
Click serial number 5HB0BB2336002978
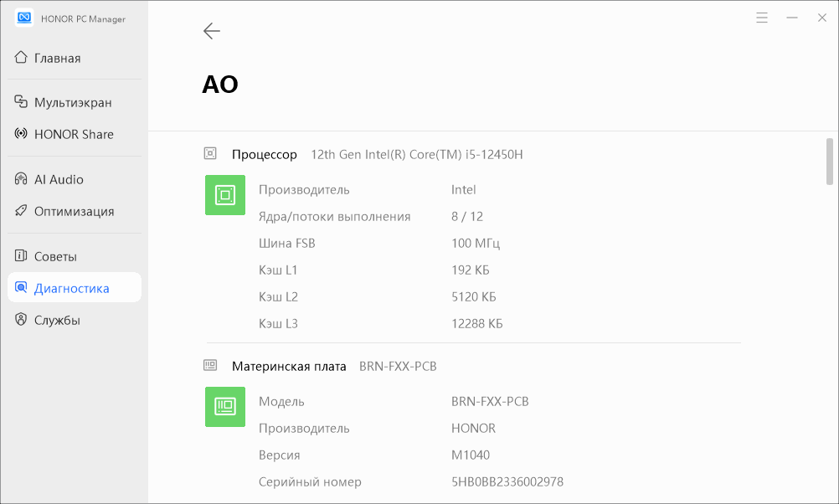(507, 481)
